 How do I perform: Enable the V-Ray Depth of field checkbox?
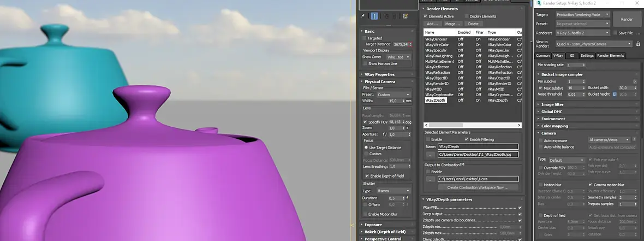[540, 215]
